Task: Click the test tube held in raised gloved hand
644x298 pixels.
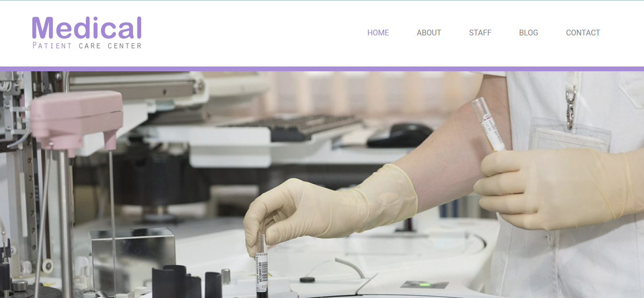Action: coord(489,124)
